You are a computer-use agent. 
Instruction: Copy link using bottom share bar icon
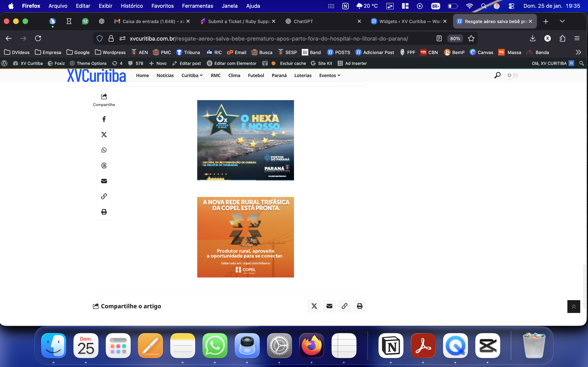point(344,306)
